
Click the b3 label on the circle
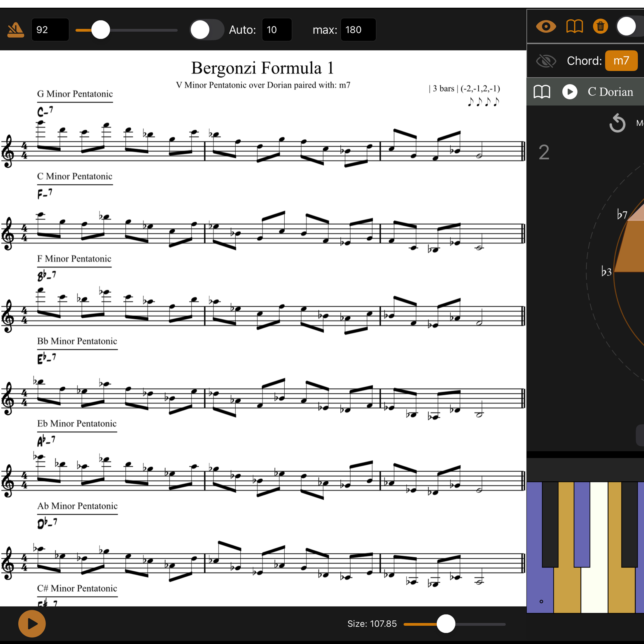pos(606,271)
